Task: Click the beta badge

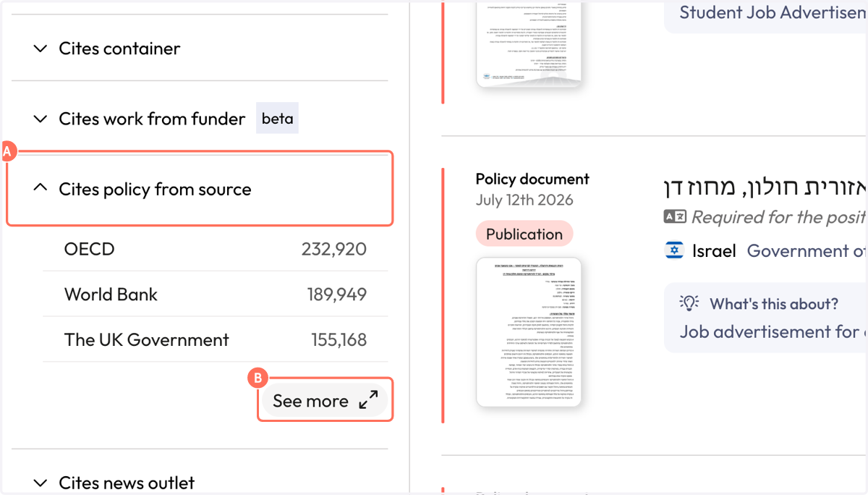Action: 277,119
